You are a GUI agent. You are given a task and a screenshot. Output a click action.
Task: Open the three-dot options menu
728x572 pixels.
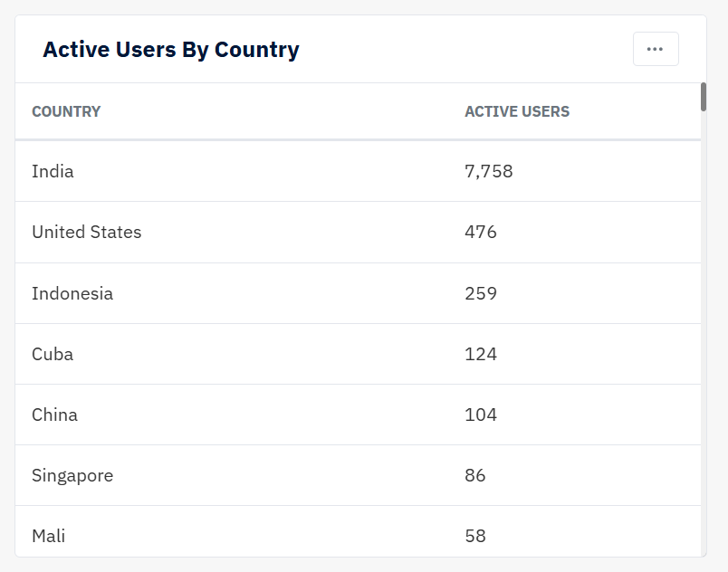coord(656,49)
